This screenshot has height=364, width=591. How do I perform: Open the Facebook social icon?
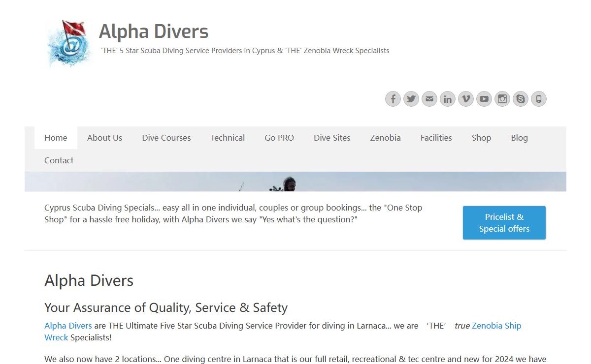393,99
